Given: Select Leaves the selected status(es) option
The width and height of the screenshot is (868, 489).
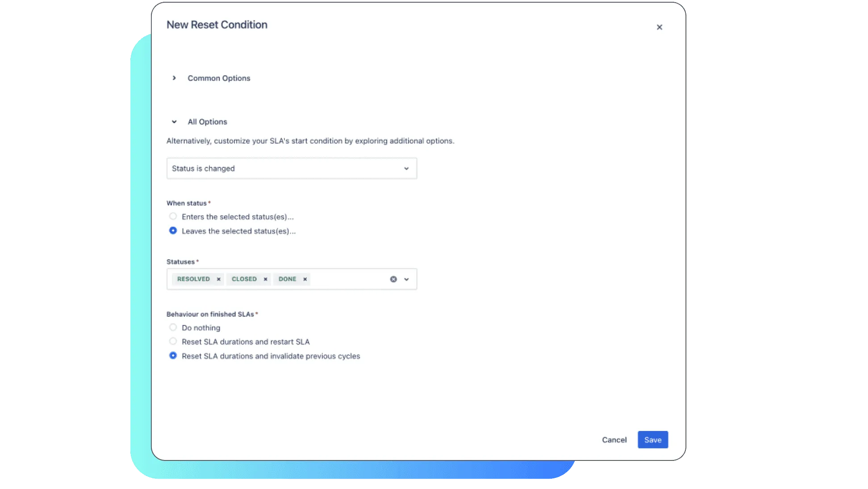Looking at the screenshot, I should (173, 231).
